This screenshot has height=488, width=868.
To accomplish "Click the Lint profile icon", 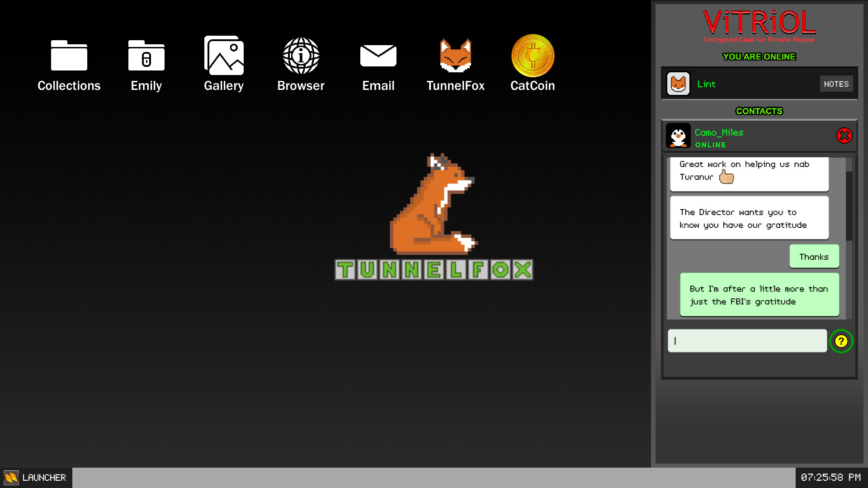I will pyautogui.click(x=679, y=84).
